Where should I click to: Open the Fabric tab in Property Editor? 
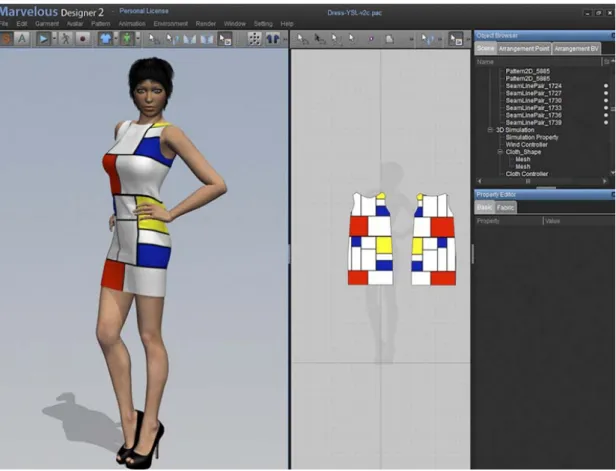pos(505,207)
